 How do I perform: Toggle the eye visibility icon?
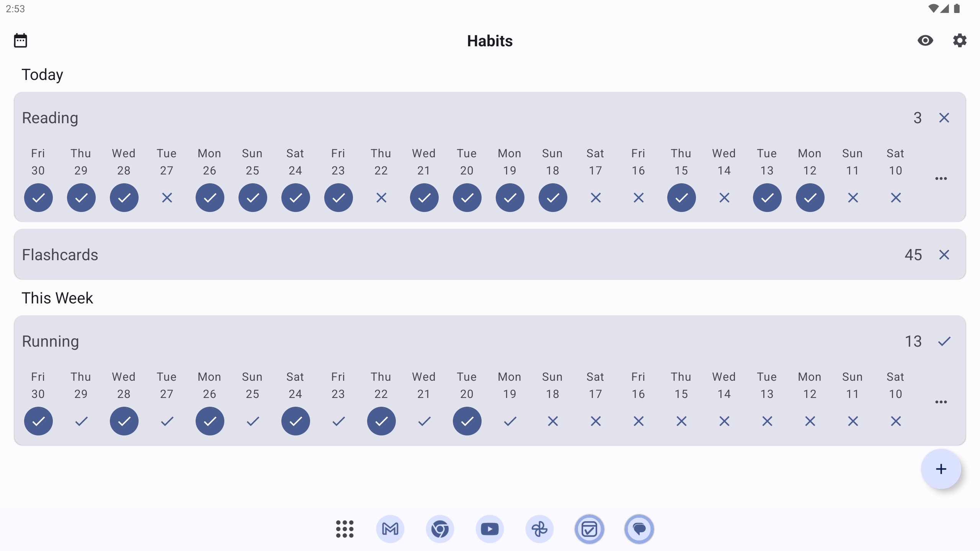pyautogui.click(x=925, y=41)
